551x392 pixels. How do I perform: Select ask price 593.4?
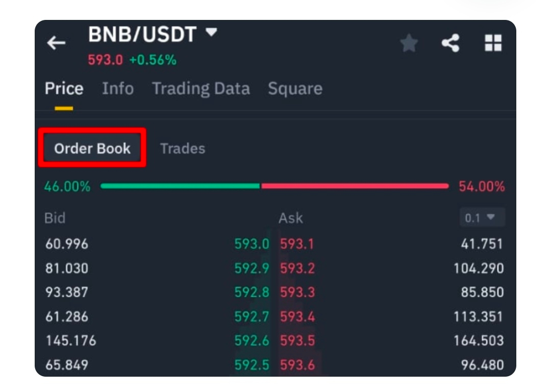(x=297, y=317)
